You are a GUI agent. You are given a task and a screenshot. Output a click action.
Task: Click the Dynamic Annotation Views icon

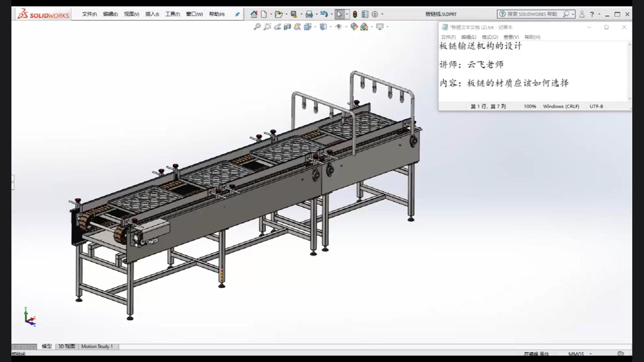(x=298, y=27)
